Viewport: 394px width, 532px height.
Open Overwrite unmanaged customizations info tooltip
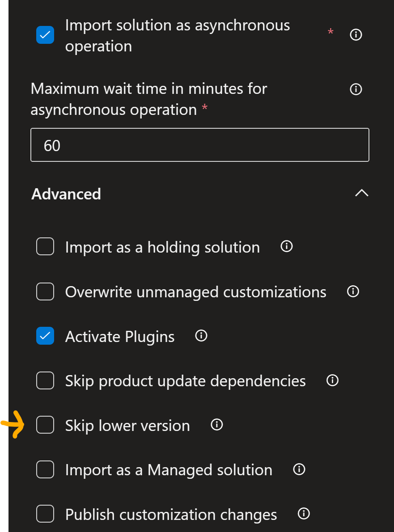point(353,291)
